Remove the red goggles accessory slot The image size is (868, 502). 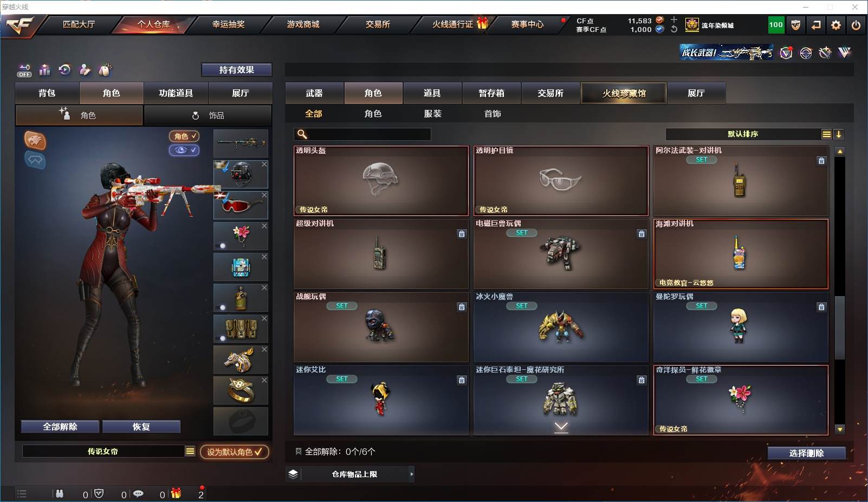point(264,195)
